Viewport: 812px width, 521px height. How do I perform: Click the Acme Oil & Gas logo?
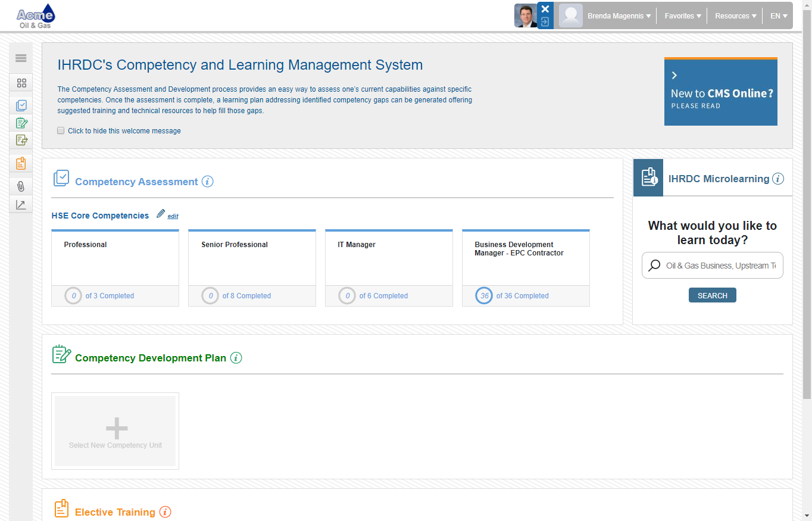tap(35, 16)
